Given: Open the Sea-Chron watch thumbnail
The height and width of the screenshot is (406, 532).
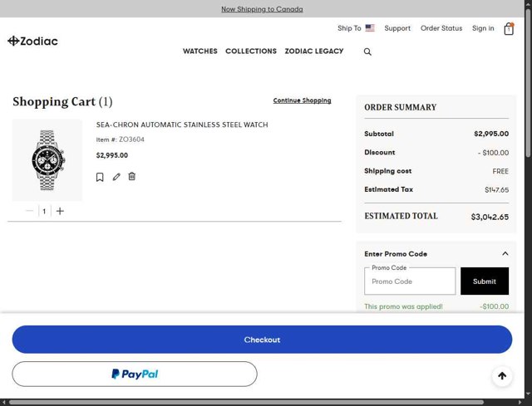Looking at the screenshot, I should click(47, 160).
